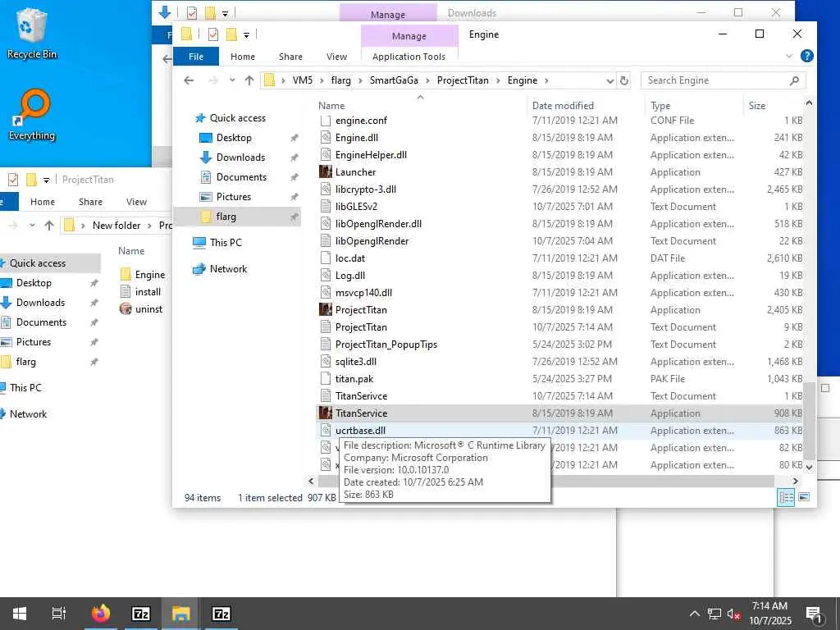The image size is (840, 630).
Task: Open Documents in Engine window sidebar
Action: click(241, 177)
